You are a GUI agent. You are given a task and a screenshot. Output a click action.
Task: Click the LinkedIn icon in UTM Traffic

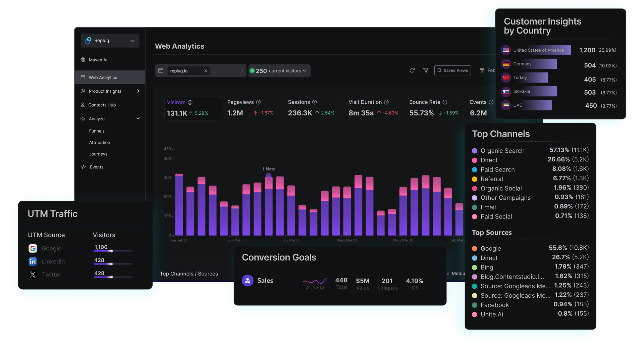pos(33,261)
